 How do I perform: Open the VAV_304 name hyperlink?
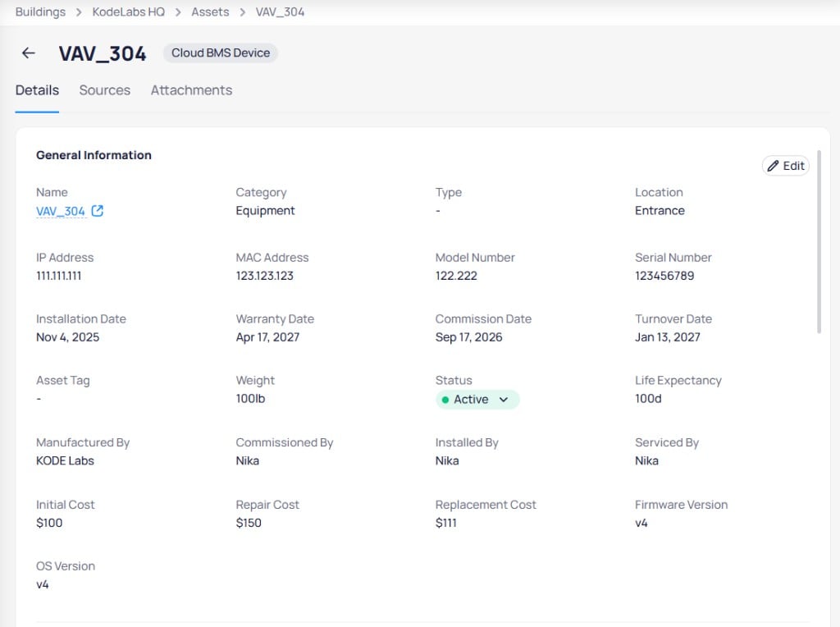(x=61, y=211)
